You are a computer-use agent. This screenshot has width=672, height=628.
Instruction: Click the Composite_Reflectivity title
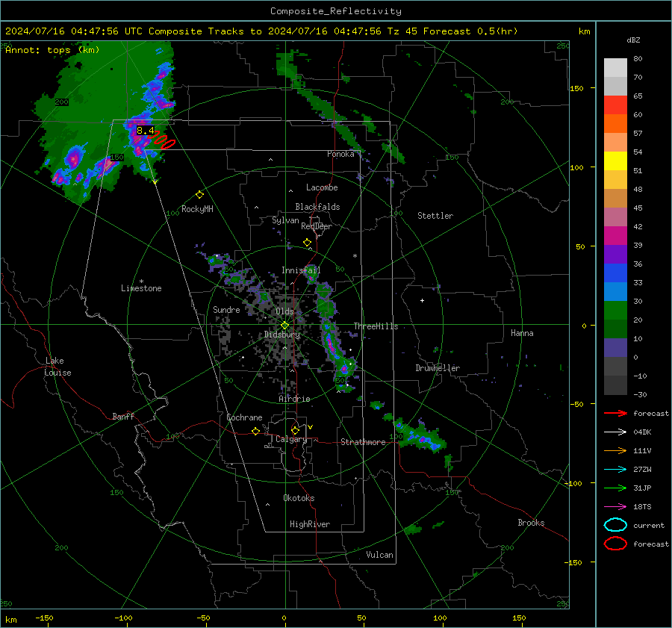click(x=335, y=11)
